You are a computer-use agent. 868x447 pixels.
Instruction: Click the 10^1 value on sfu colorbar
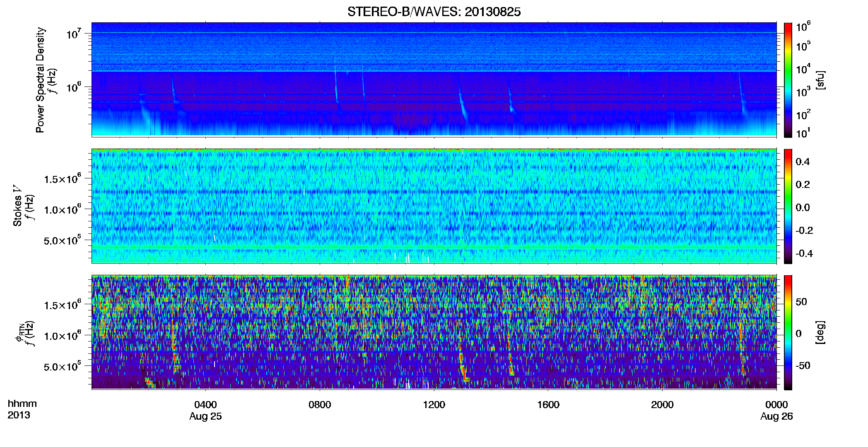803,133
